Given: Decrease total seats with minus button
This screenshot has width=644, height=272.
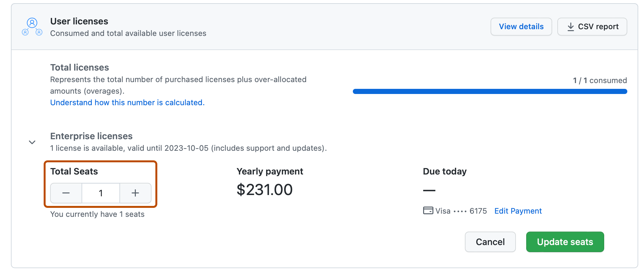Looking at the screenshot, I should click(x=66, y=193).
